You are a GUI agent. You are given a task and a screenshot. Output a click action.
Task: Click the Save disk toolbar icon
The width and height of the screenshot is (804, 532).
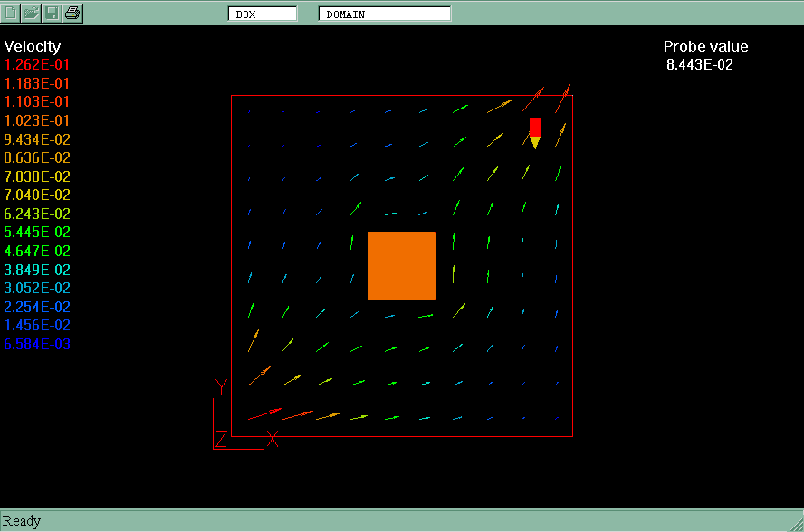[52, 13]
